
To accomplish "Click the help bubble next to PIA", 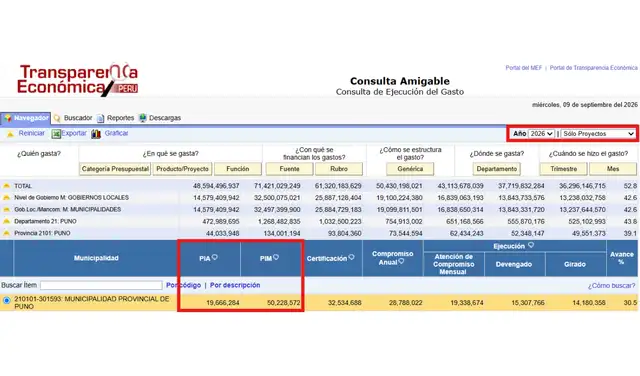I will [x=215, y=257].
